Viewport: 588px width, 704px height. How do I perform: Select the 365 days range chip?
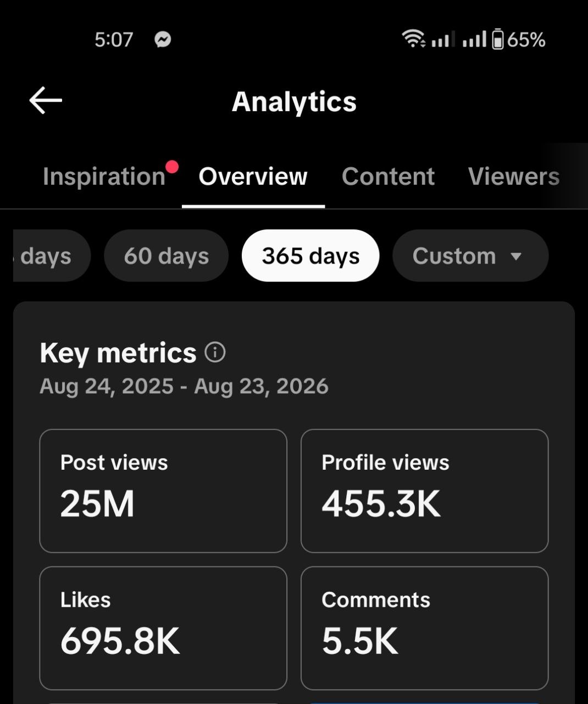tap(310, 256)
